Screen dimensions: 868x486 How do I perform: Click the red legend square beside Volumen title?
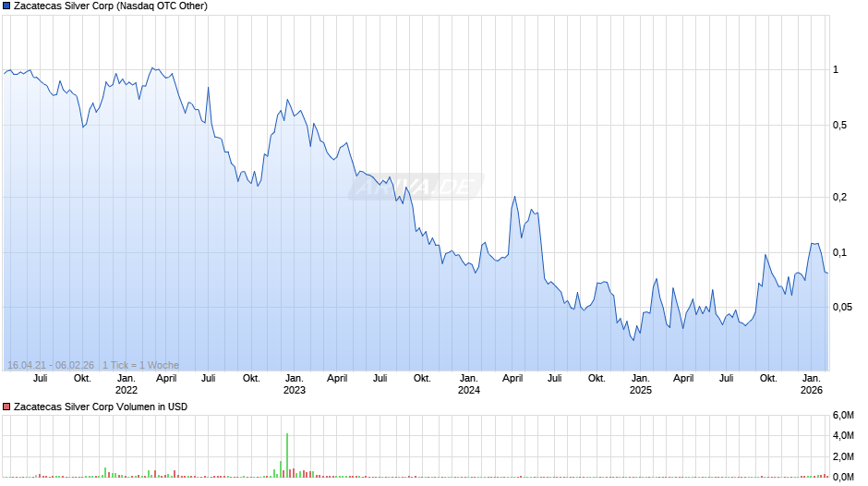[x=6, y=407]
